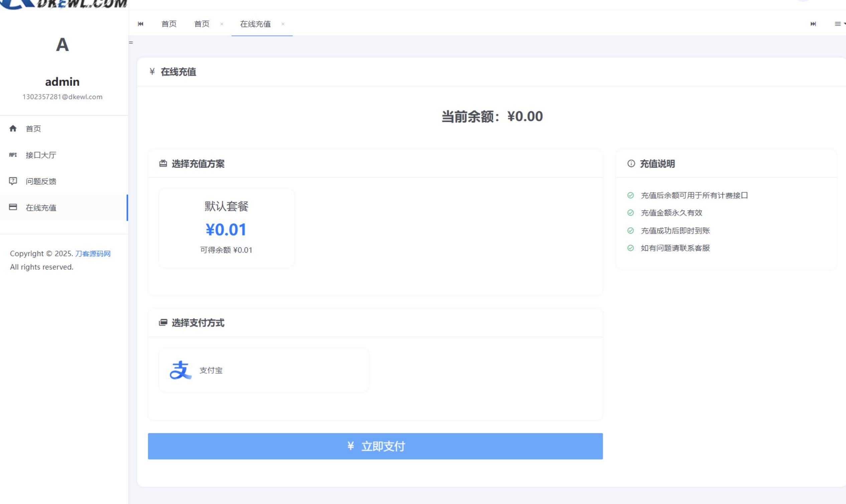Screen dimensions: 846x504
Task: Click the home icon in sidebar
Action: pos(13,129)
